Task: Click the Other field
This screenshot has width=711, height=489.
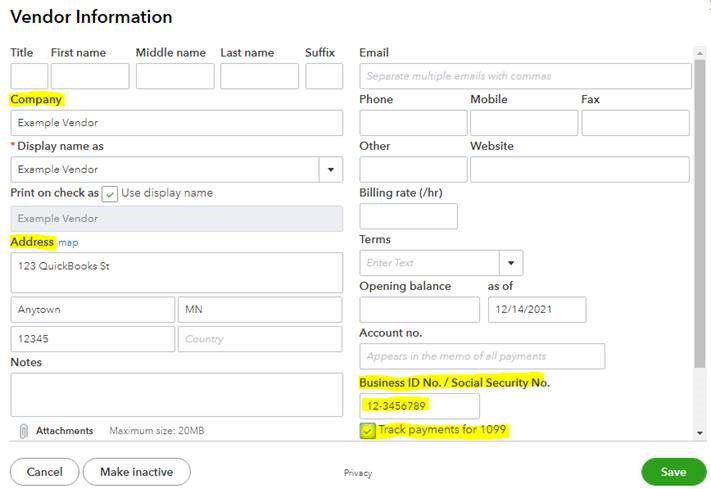Action: tap(413, 170)
